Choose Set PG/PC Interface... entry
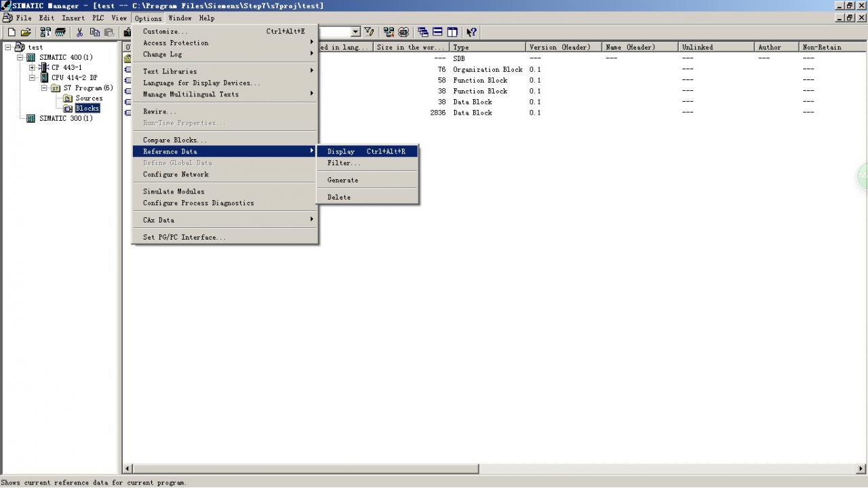Screen dimensions: 868x488 coord(225,238)
